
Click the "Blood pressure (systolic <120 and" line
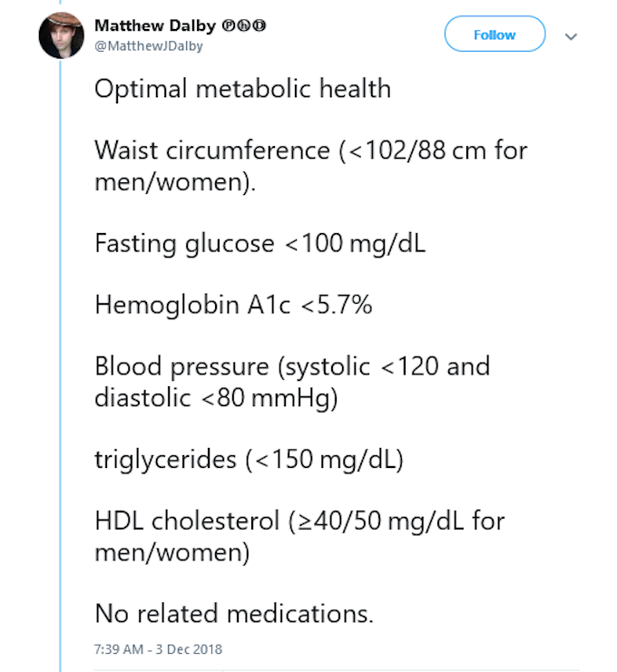[x=292, y=367]
